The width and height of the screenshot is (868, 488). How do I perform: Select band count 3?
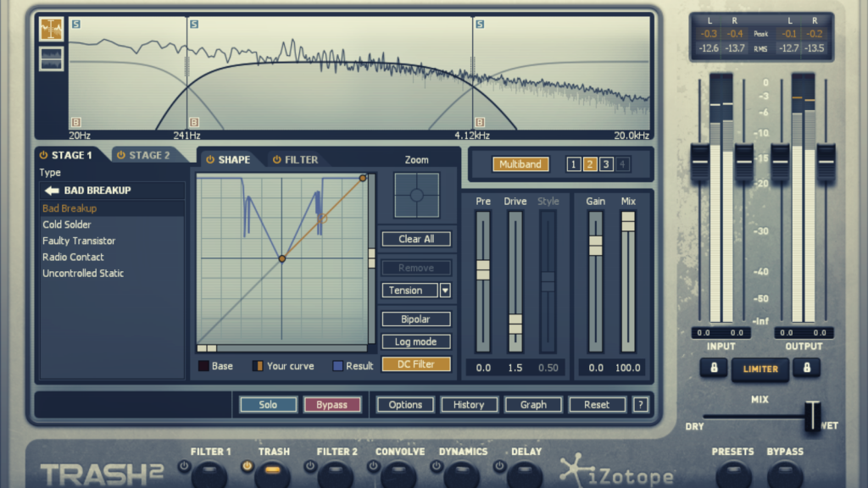pyautogui.click(x=606, y=164)
